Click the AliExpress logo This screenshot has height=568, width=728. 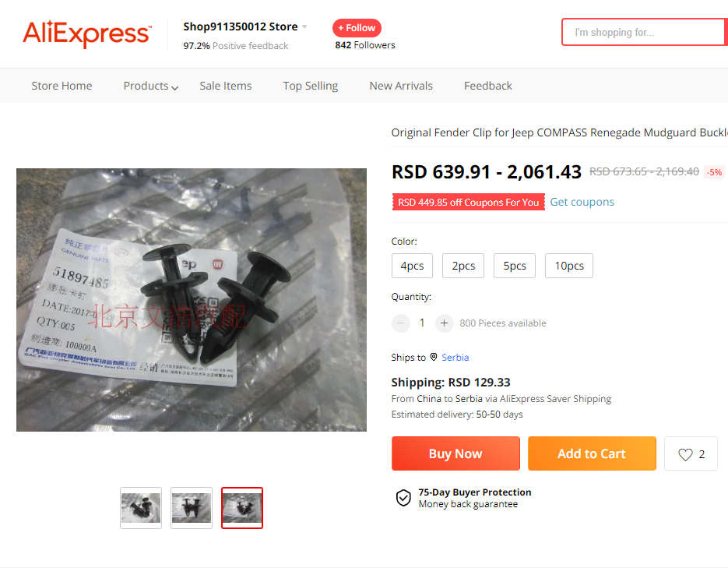[87, 34]
